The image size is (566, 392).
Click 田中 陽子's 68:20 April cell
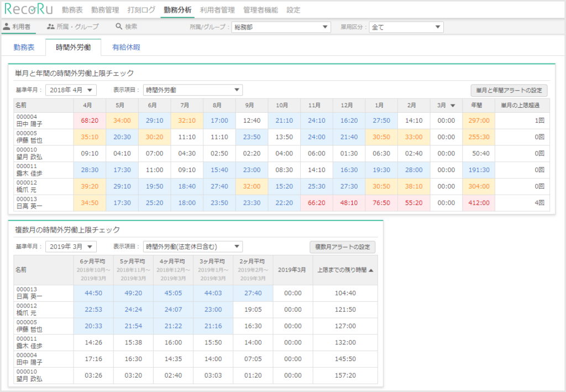point(90,121)
